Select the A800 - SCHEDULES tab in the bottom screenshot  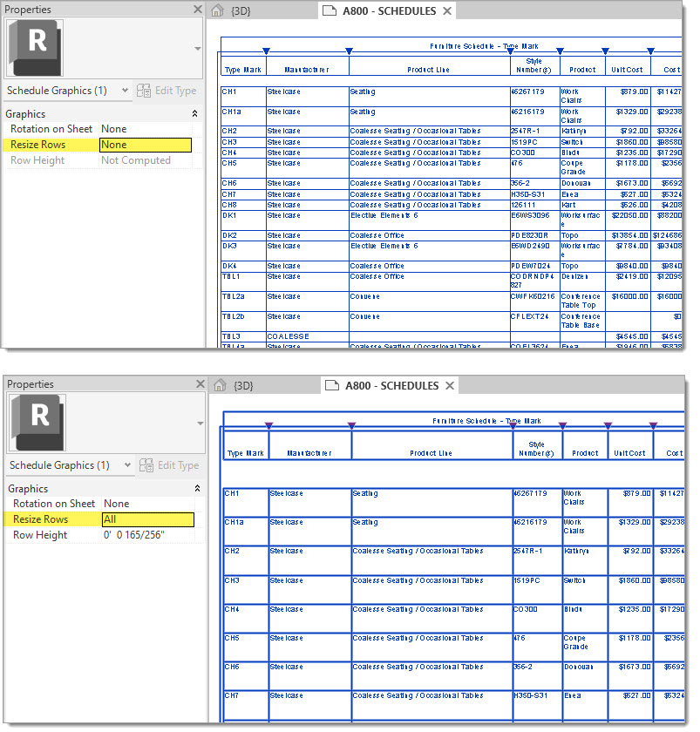391,385
